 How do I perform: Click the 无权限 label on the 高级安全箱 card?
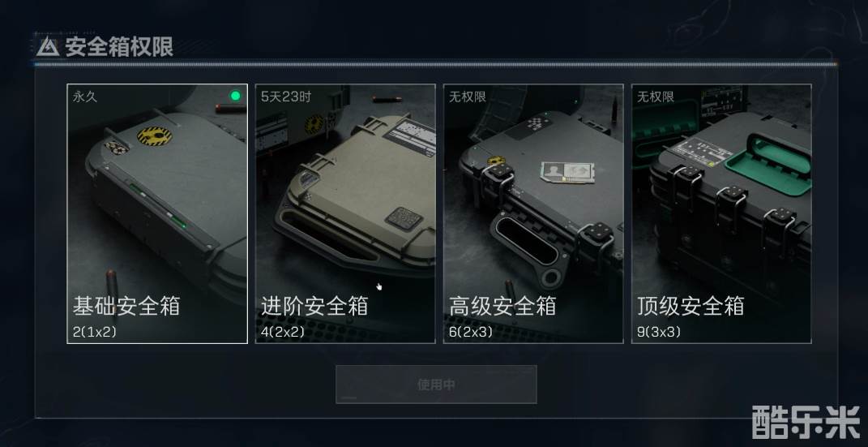coord(468,97)
